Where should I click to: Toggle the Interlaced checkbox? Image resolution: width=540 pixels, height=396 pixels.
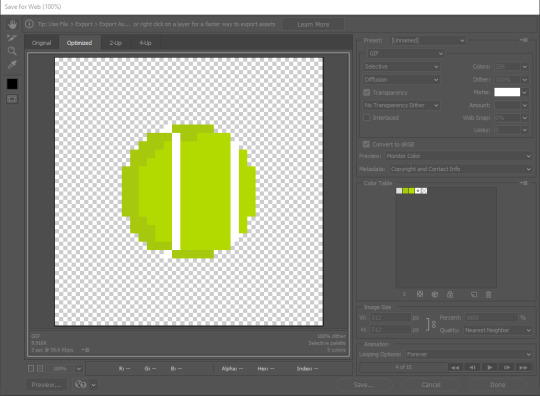[367, 118]
